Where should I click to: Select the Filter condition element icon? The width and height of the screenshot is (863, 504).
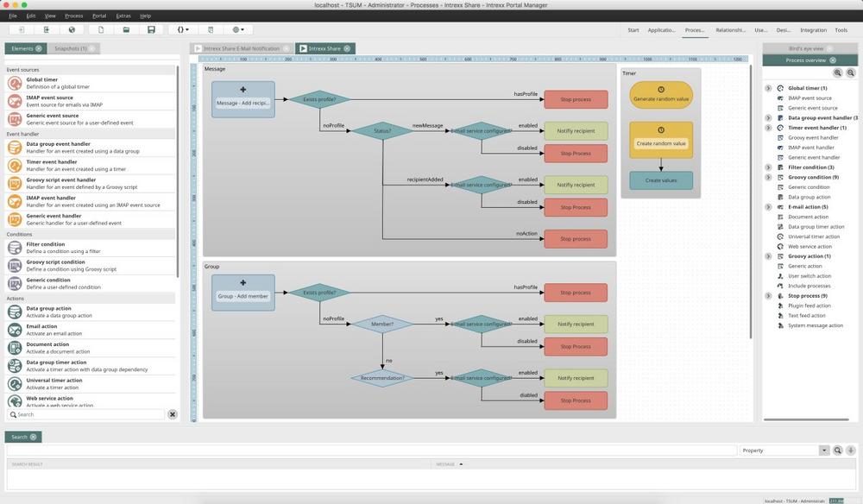pos(15,248)
